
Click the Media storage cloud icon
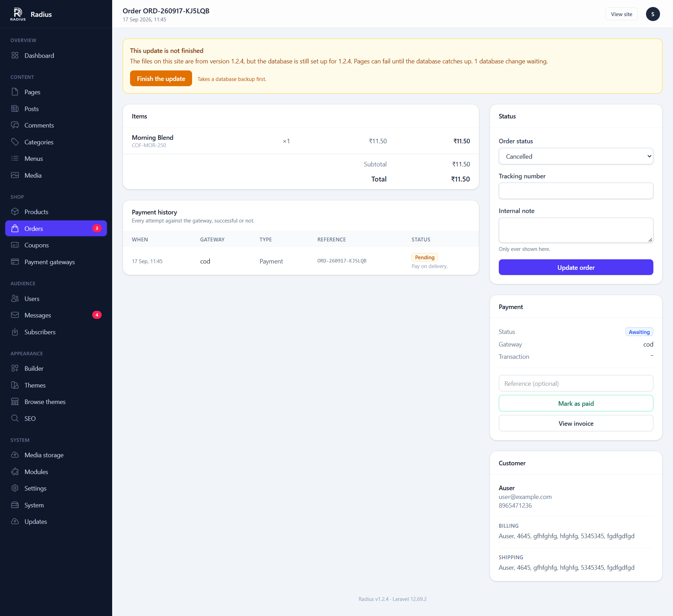pos(15,455)
